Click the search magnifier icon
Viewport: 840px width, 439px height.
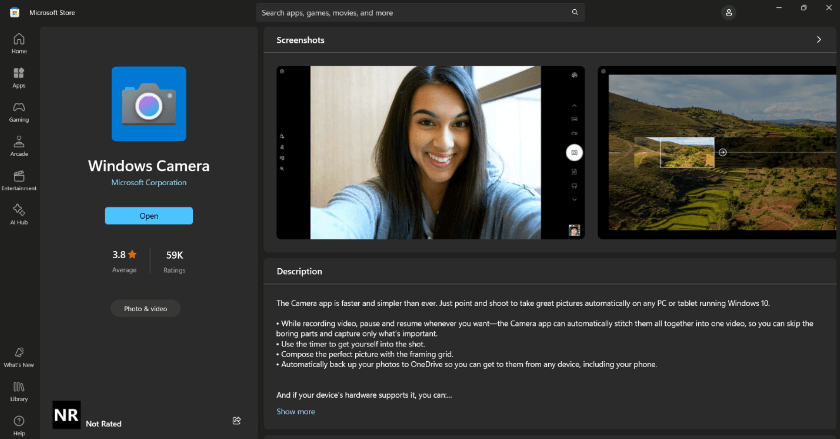click(575, 12)
